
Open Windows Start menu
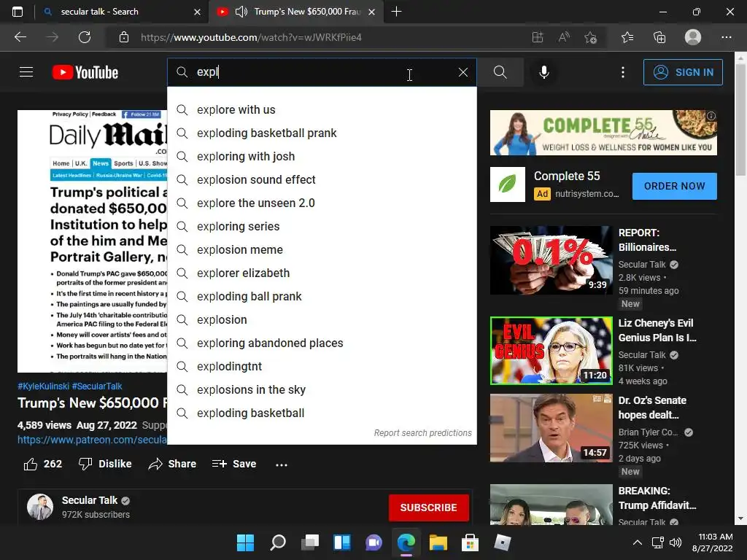[x=245, y=542]
